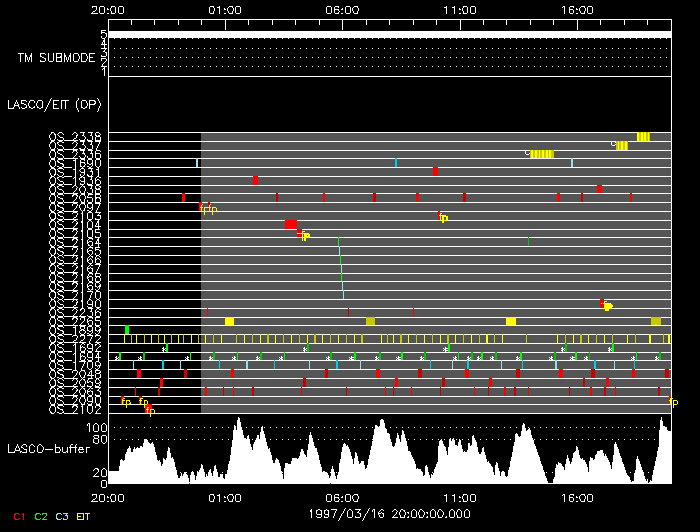Click the 16:00 label on the bottom time axis
The height and width of the screenshot is (532, 700).
coord(577,496)
